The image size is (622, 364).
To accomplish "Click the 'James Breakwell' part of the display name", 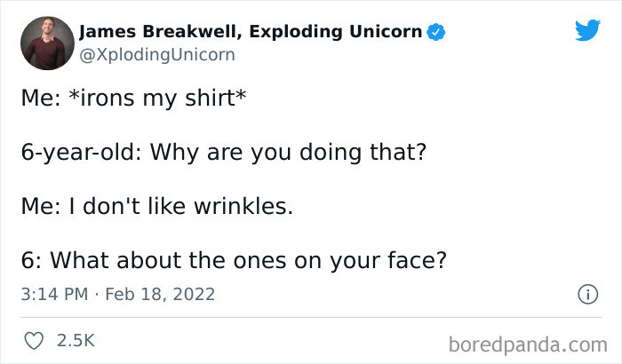I will (x=161, y=32).
